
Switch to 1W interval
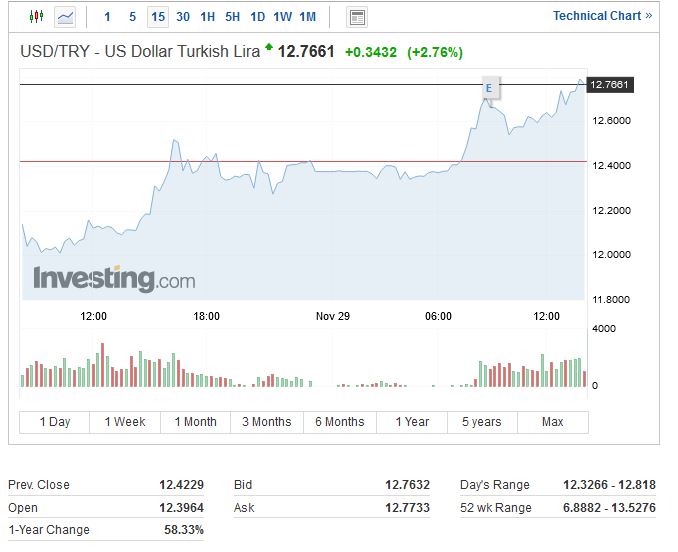coord(283,17)
